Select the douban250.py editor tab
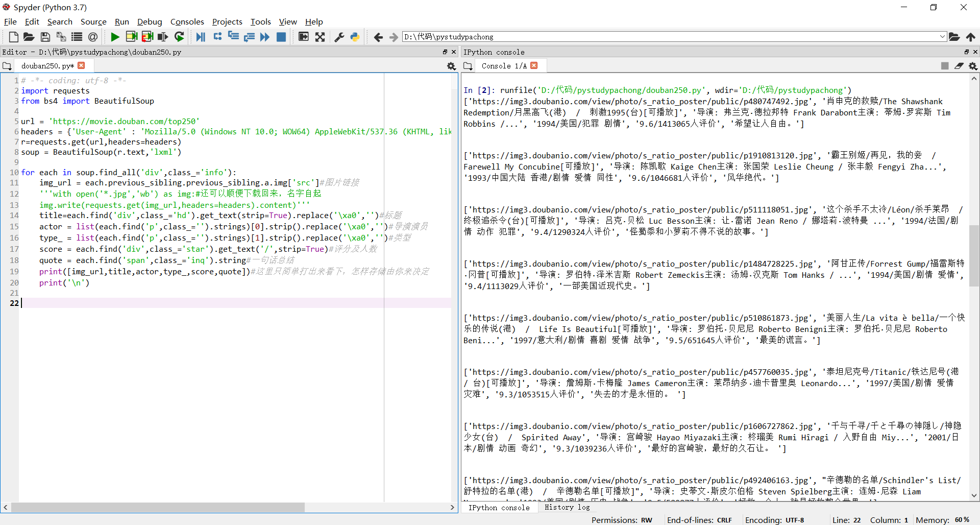980x525 pixels. click(x=47, y=66)
